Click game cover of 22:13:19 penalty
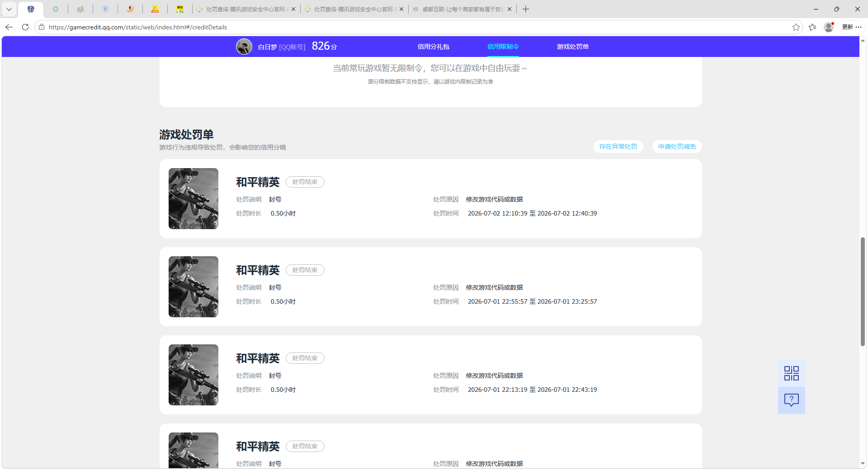868x470 pixels. [x=193, y=375]
